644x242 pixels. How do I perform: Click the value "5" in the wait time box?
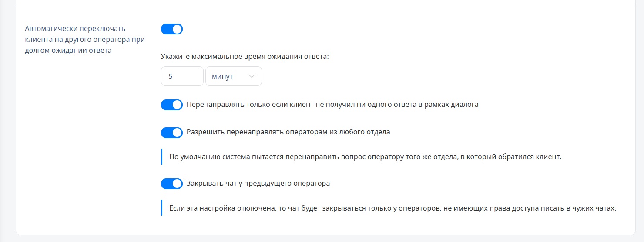coord(171,76)
